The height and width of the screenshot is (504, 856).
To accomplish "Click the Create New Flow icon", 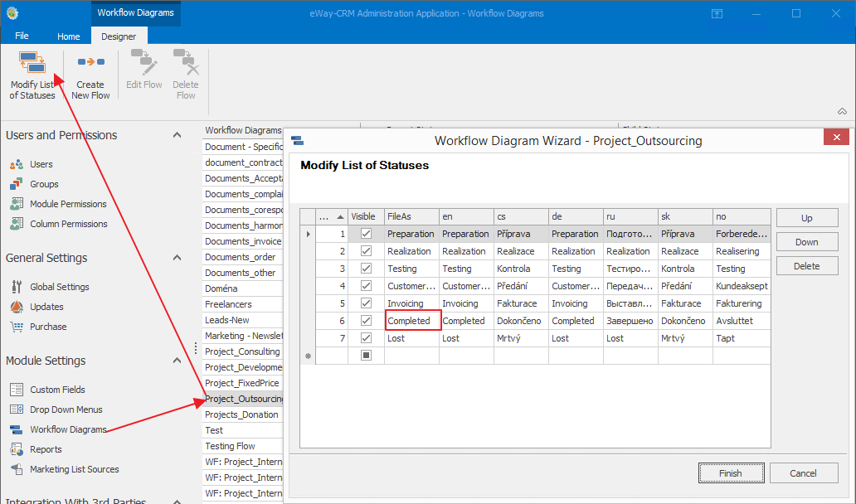I will [x=90, y=62].
